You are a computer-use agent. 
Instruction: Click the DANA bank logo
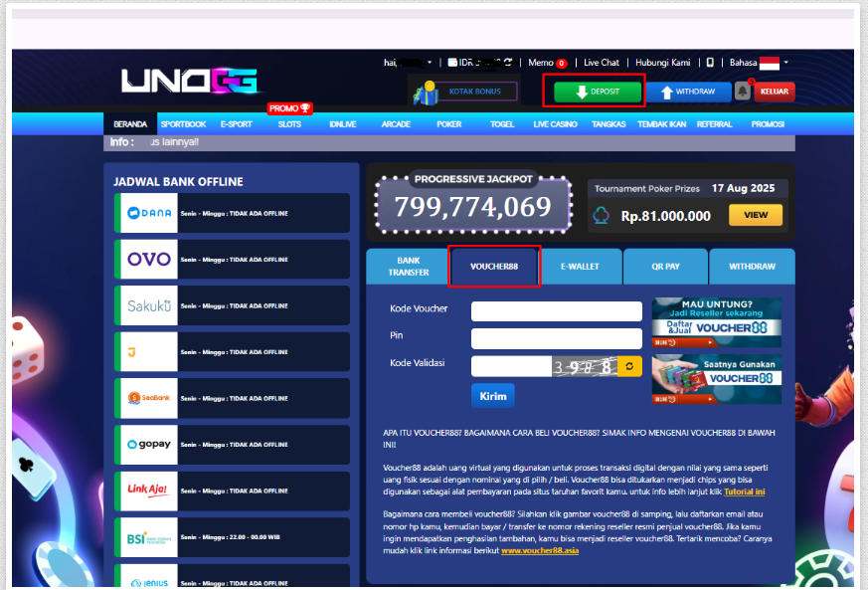tap(149, 213)
